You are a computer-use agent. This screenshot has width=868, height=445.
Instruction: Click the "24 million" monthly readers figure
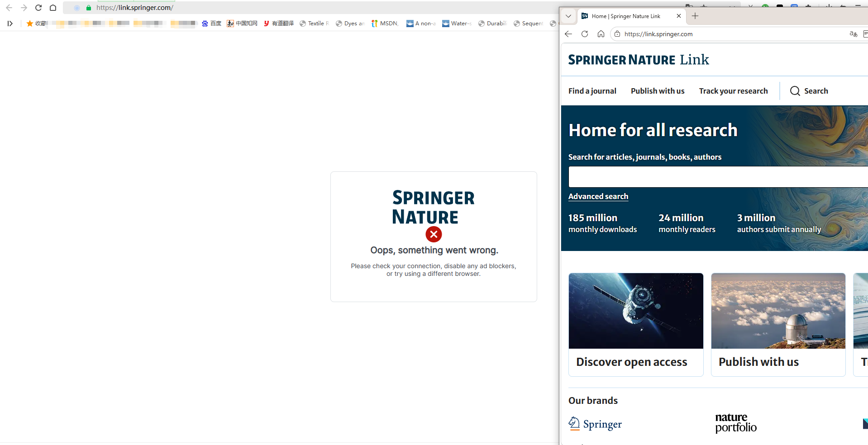click(x=681, y=218)
